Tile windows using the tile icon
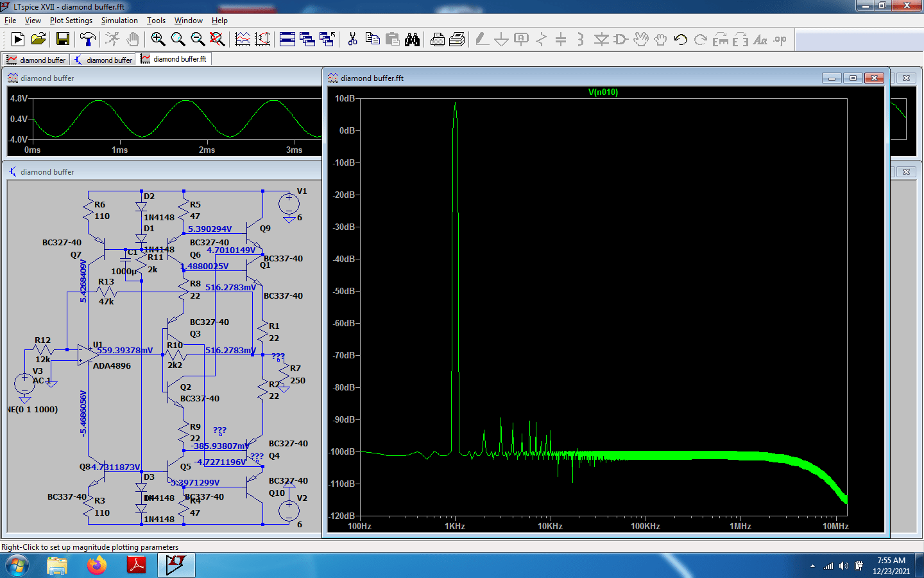This screenshot has width=924, height=578. tap(287, 39)
